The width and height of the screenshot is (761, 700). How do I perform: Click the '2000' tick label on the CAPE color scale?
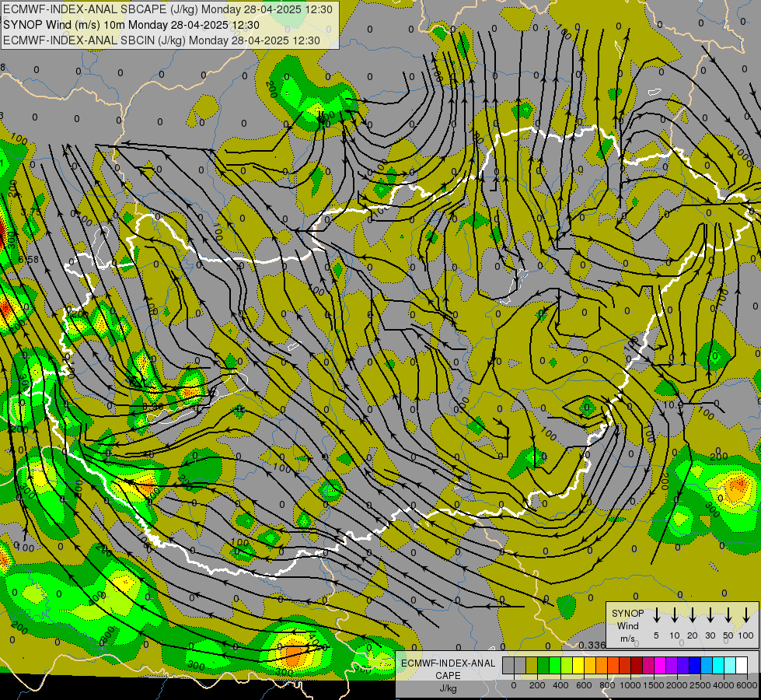tap(677, 685)
